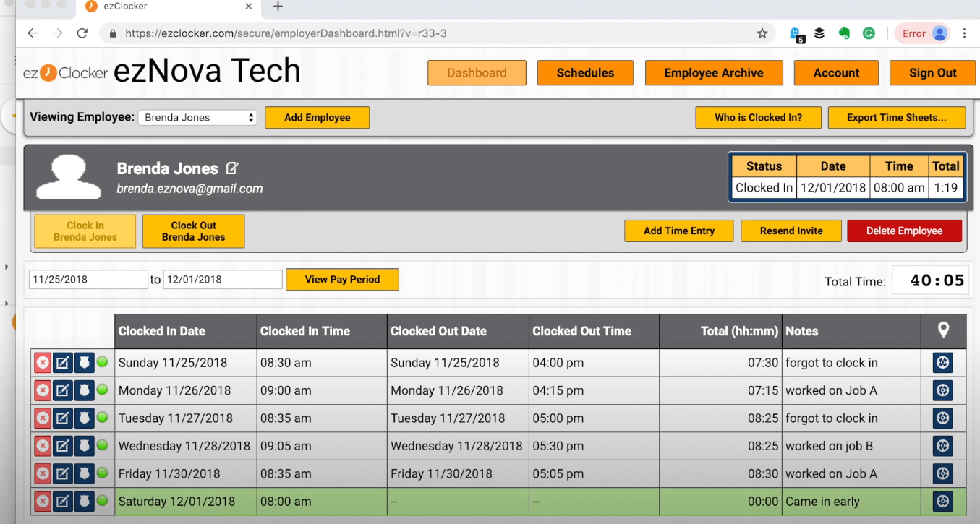The width and height of the screenshot is (980, 524).
Task: Edit the Monday 11/26/2018 time entry
Action: [x=63, y=390]
